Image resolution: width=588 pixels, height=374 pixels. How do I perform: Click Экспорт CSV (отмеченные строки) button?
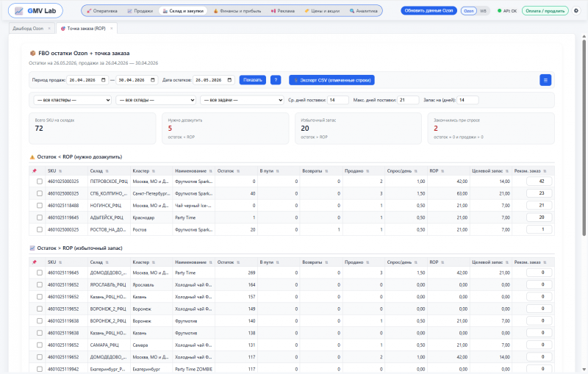click(331, 80)
